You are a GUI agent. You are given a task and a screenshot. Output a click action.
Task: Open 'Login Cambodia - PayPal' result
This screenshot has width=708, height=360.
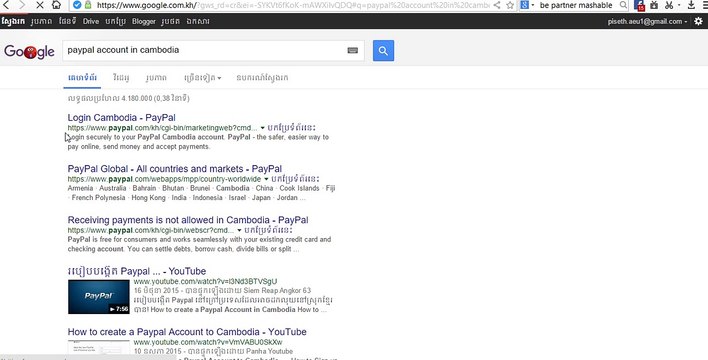pyautogui.click(x=121, y=118)
